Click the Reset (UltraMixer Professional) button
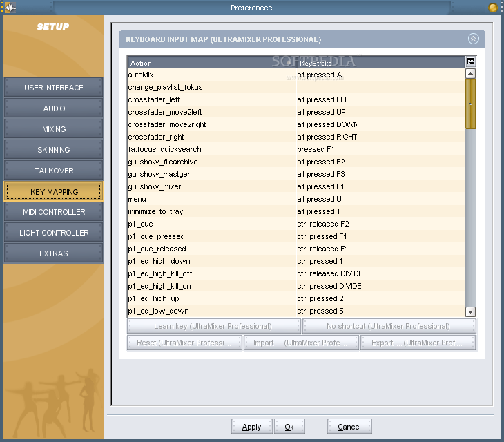This screenshot has height=442, width=504. (x=184, y=343)
